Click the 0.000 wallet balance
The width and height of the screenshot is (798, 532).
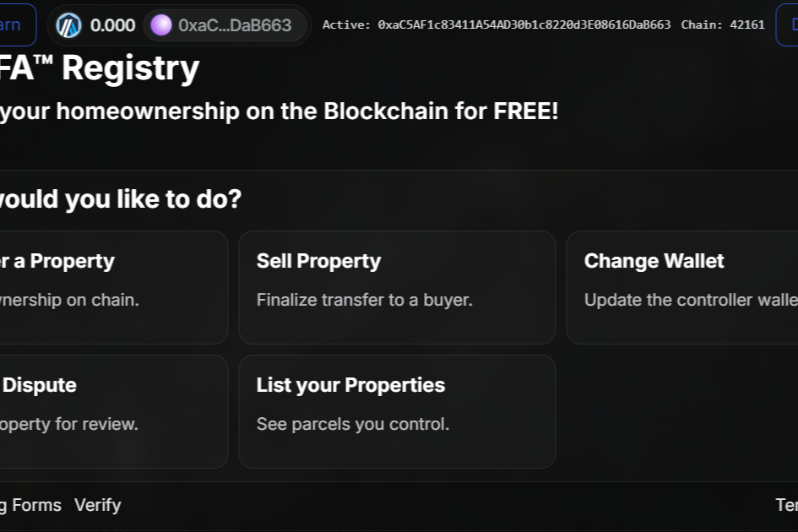pos(112,25)
